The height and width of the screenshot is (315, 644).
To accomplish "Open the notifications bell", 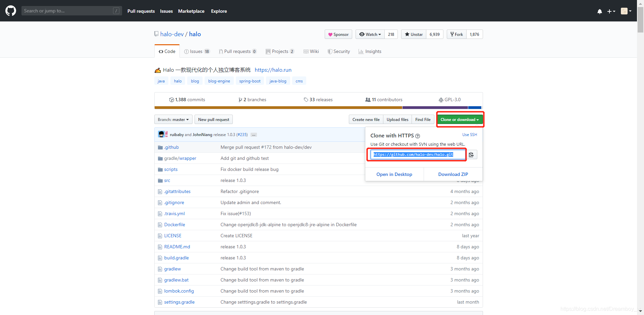I will click(600, 11).
